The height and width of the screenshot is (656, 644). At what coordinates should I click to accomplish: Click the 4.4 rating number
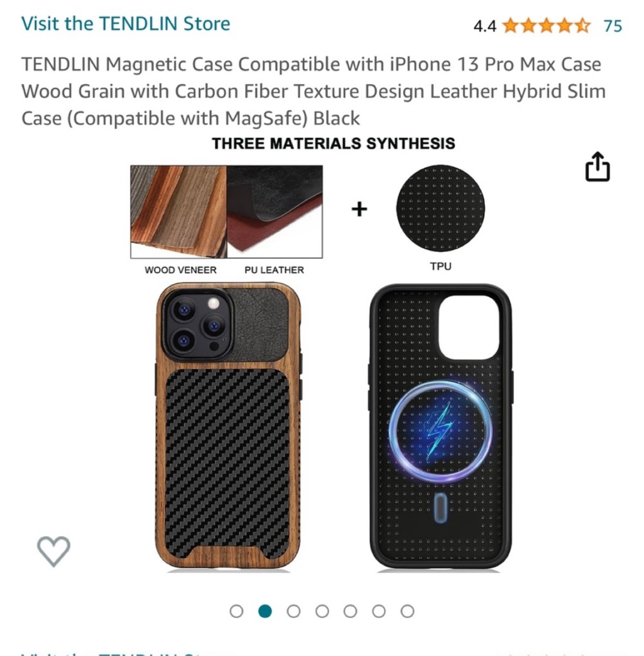484,26
